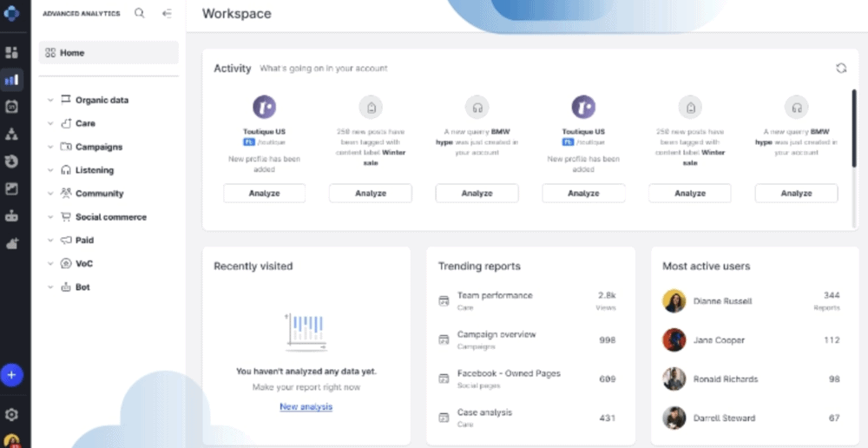Expand the Campaigns section chevron
Screen dimensions: 868x448
50,147
